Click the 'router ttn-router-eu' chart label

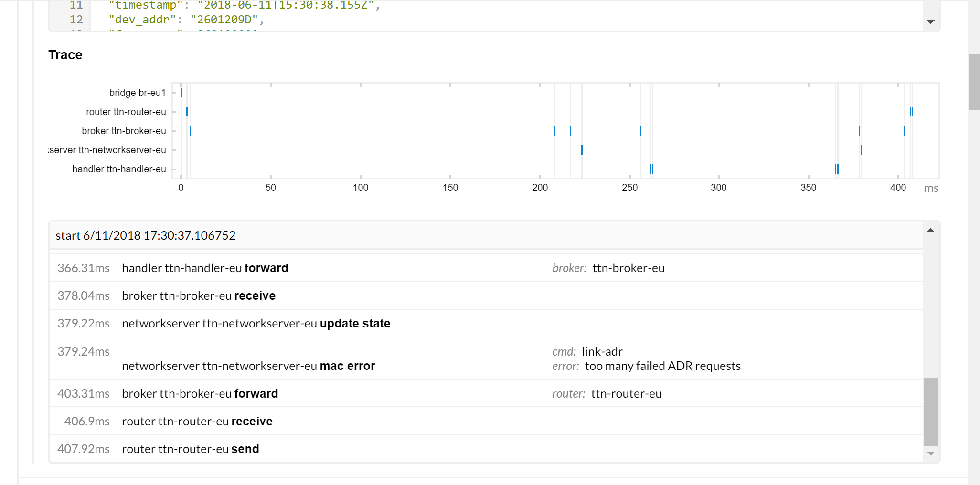[126, 112]
